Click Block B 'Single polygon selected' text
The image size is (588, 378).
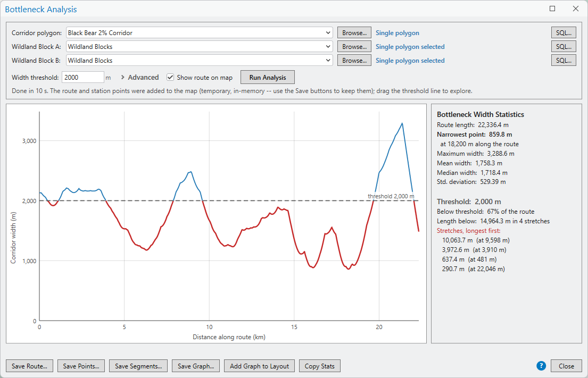point(410,61)
